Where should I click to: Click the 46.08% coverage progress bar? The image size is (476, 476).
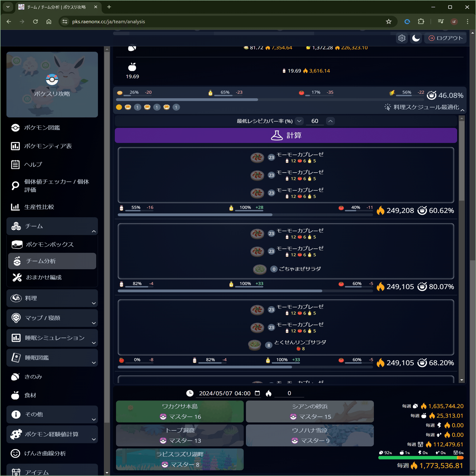(x=270, y=100)
